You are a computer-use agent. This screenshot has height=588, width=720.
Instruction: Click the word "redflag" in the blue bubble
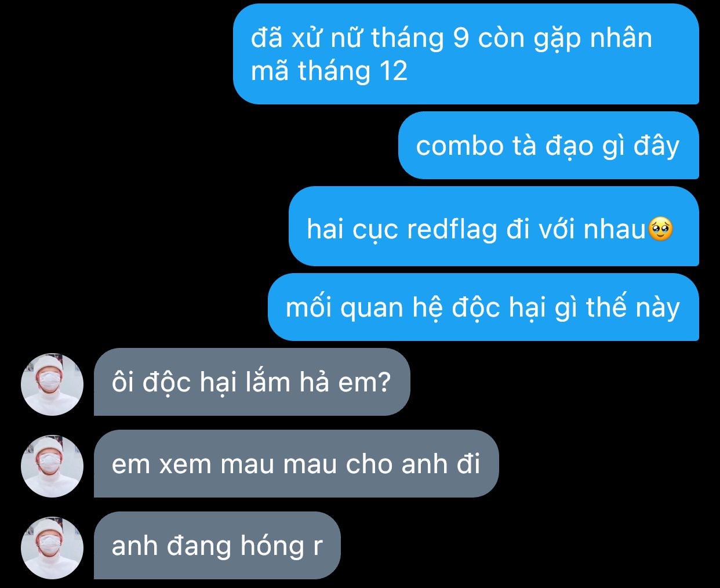coord(452,229)
